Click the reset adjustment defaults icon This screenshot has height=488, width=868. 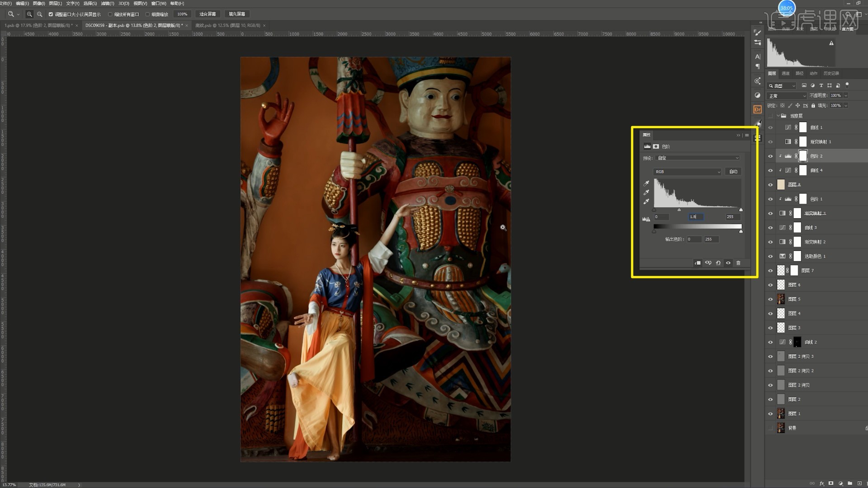click(x=718, y=263)
